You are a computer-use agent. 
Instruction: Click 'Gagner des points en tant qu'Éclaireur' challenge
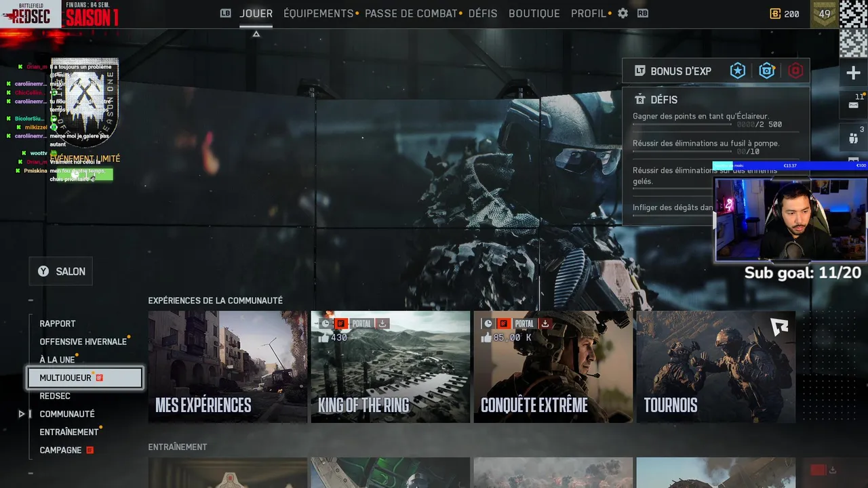701,116
